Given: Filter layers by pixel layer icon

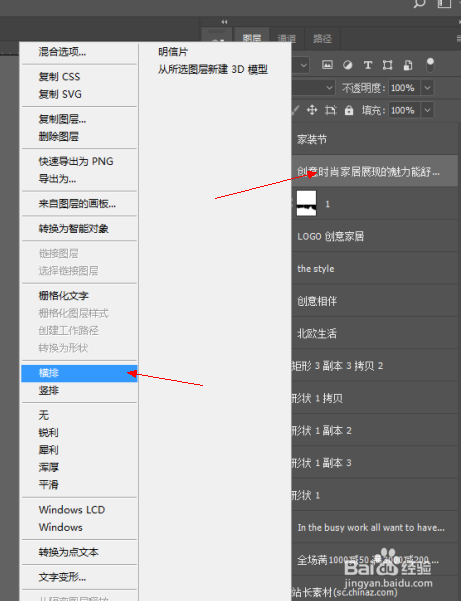Looking at the screenshot, I should (327, 65).
